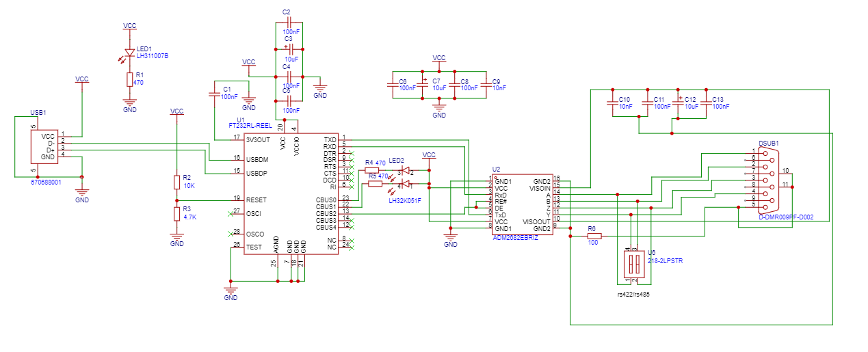Select the LED1 diode symbol

point(129,53)
